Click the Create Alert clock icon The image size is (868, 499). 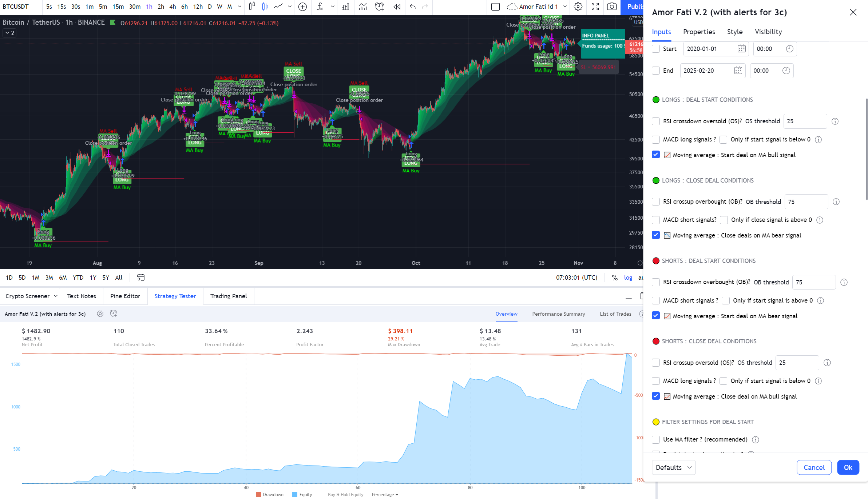click(379, 7)
